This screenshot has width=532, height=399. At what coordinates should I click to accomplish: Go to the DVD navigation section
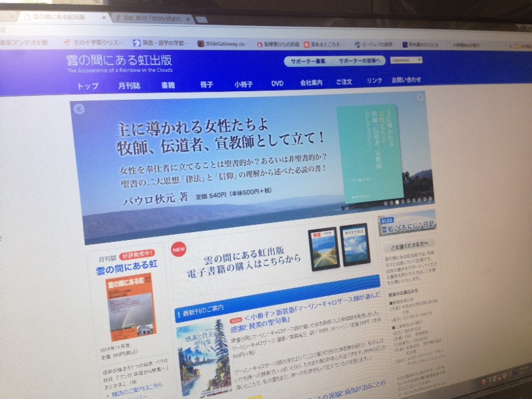coord(277,83)
